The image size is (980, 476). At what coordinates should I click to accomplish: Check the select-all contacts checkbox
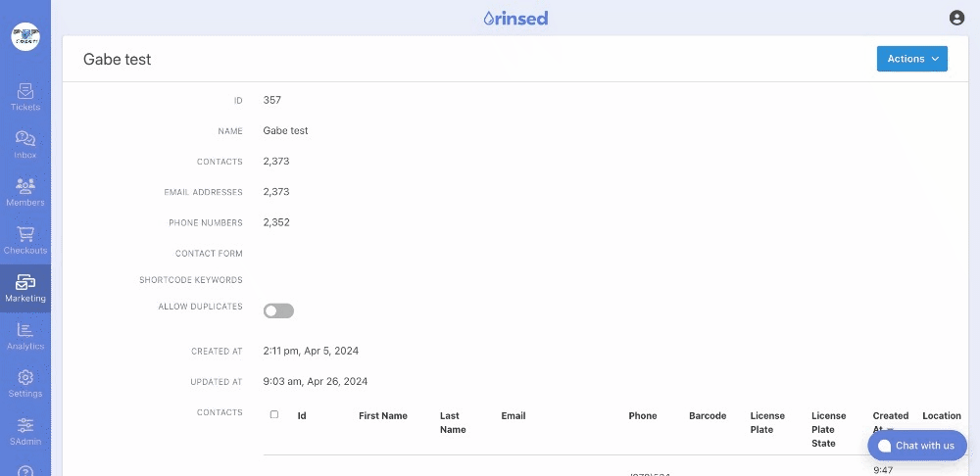coord(273,414)
